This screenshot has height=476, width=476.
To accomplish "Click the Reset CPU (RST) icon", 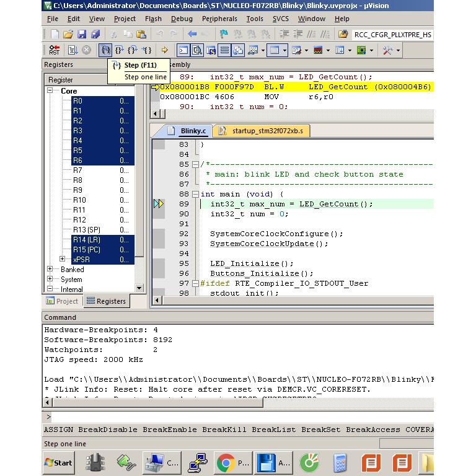I will 55,50.
